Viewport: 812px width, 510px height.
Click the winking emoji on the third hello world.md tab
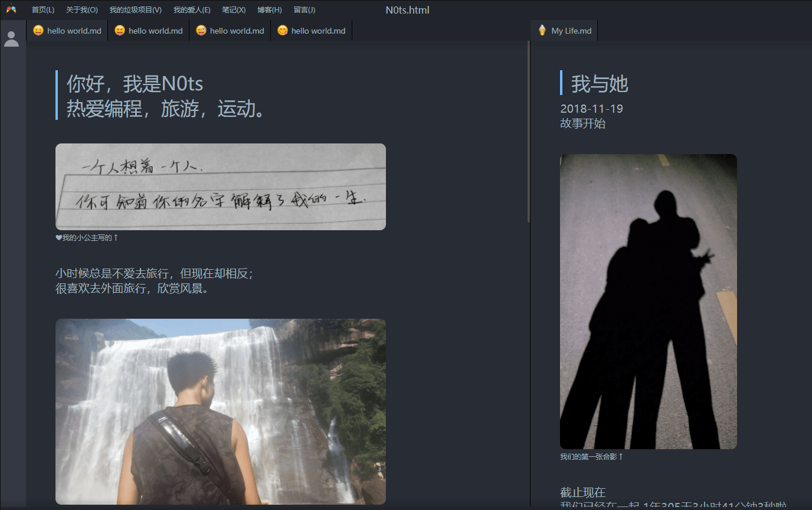(x=200, y=30)
